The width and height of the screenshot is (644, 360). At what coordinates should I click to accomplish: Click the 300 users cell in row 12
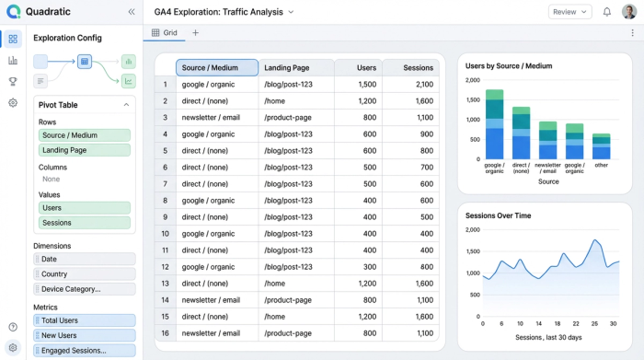[359, 267]
